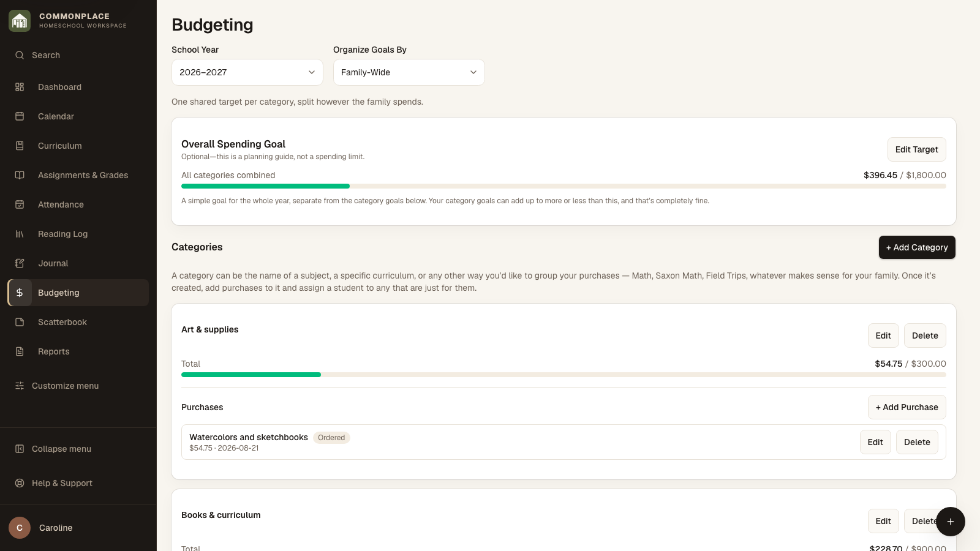Viewport: 980px width, 551px height.
Task: Click the floating plus button
Action: (951, 522)
